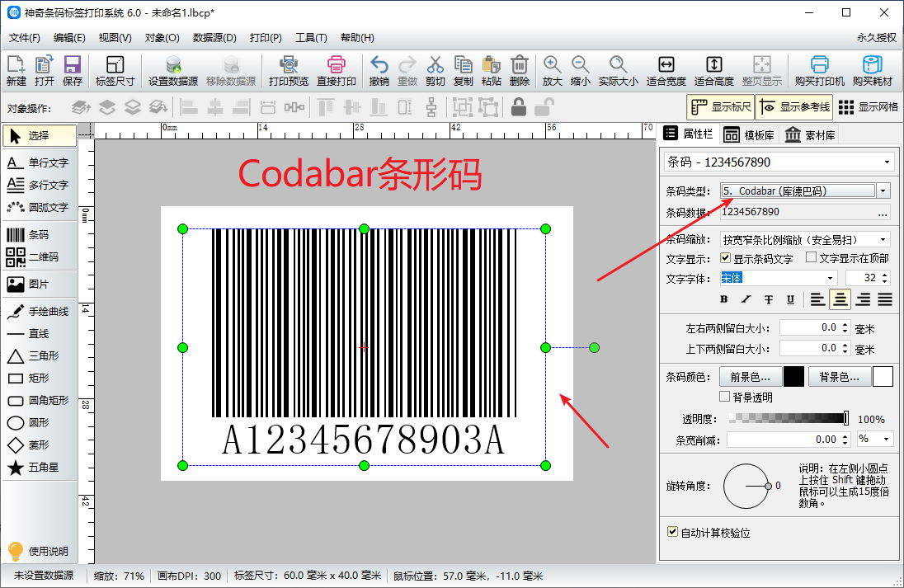904x588 pixels.
Task: Toggle 自动计算校验位 checkbox
Action: (672, 532)
